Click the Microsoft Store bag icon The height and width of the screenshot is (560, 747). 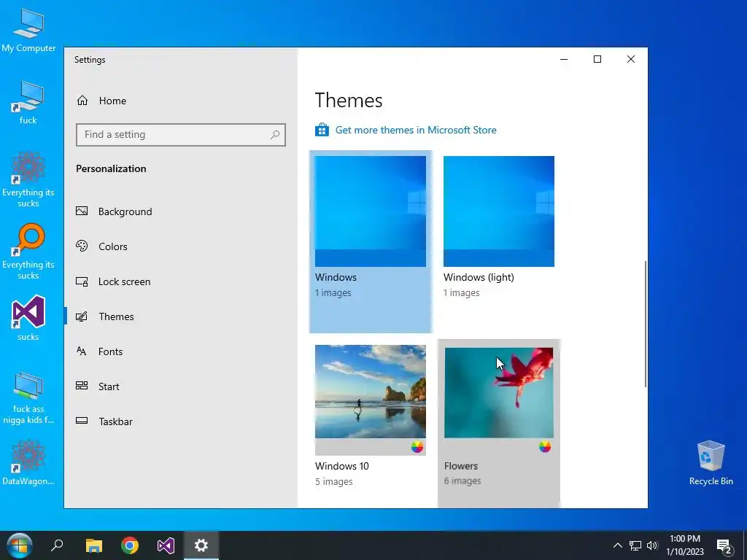pyautogui.click(x=322, y=130)
